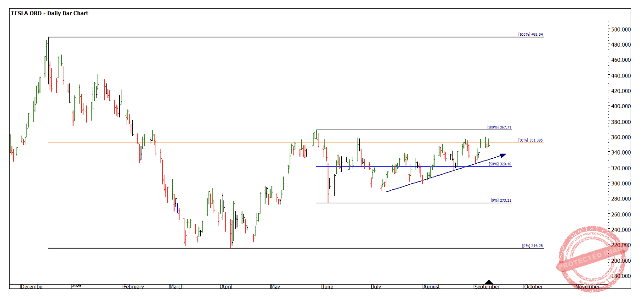The height and width of the screenshot is (299, 644).
Task: Select the April label on date axis
Action: pyautogui.click(x=227, y=287)
